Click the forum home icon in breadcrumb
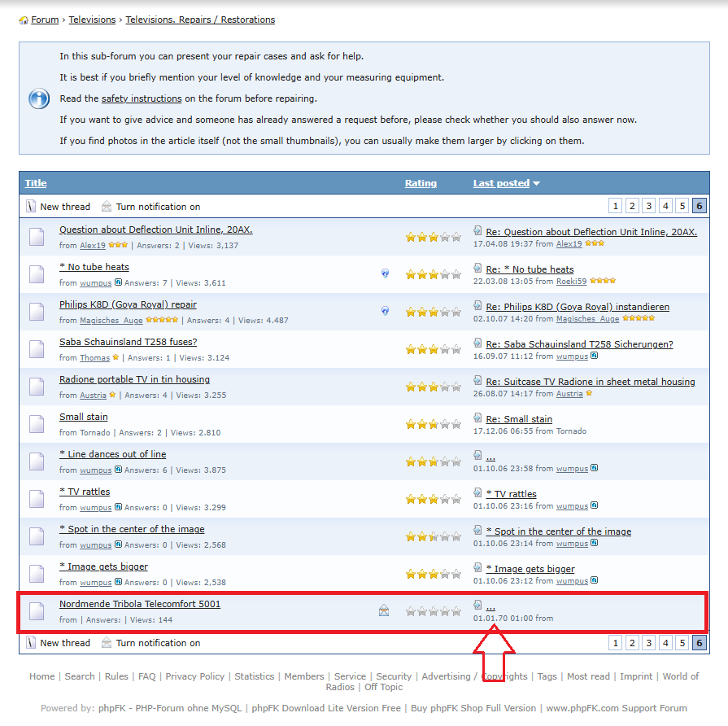 tap(24, 20)
